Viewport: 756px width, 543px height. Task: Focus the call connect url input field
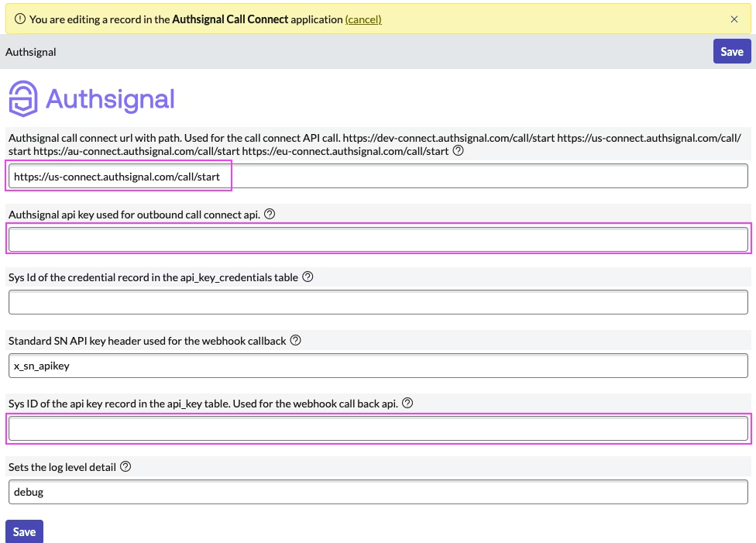tap(378, 176)
